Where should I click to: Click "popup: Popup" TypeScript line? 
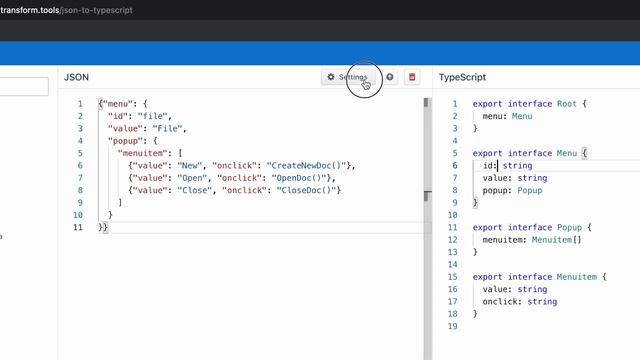coord(512,190)
